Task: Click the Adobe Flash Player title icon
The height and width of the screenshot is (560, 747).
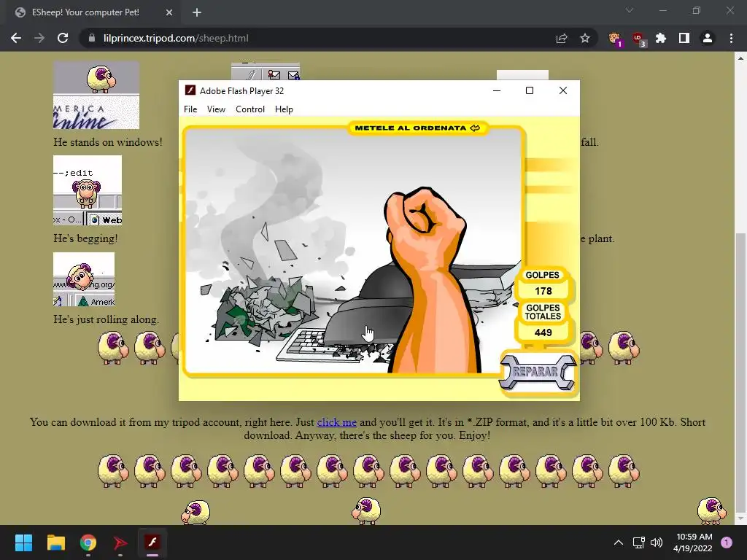Action: tap(190, 90)
